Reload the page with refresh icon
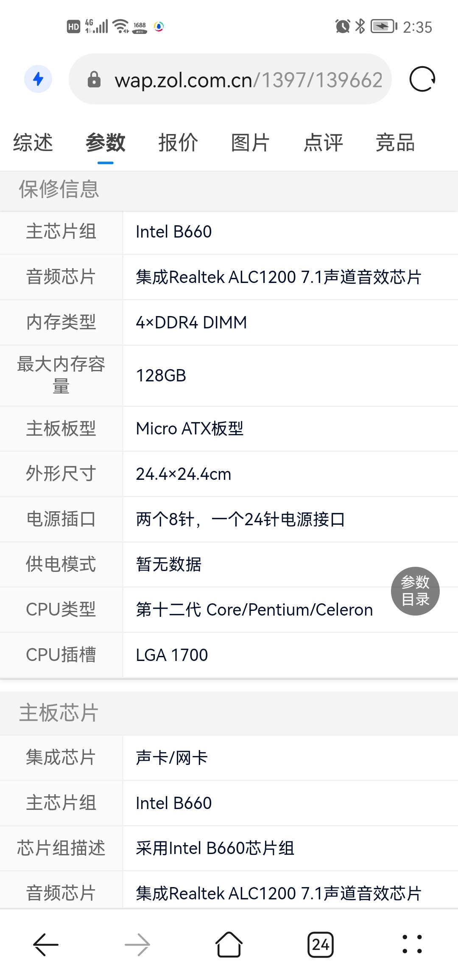The height and width of the screenshot is (980, 458). pos(422,79)
